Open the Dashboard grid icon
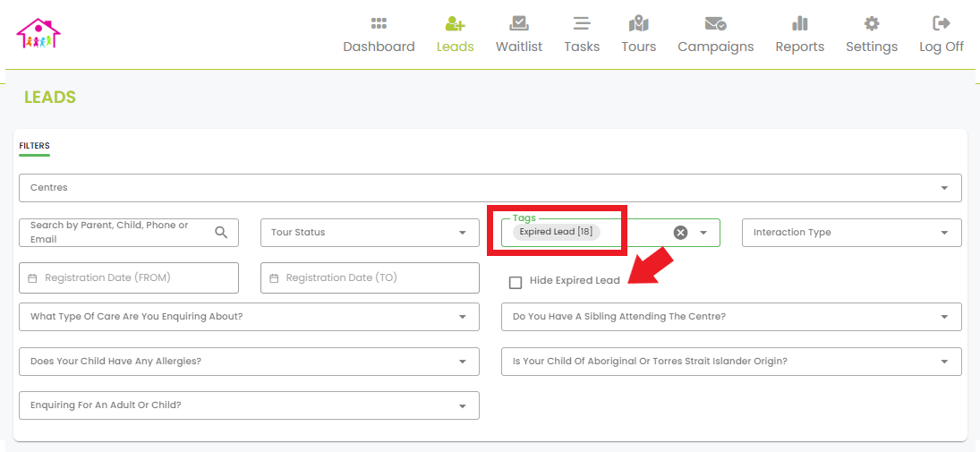This screenshot has height=452, width=980. [379, 24]
